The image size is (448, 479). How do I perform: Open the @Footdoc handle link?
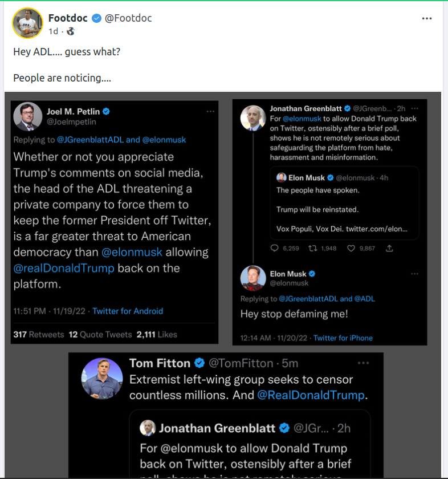[x=128, y=18]
